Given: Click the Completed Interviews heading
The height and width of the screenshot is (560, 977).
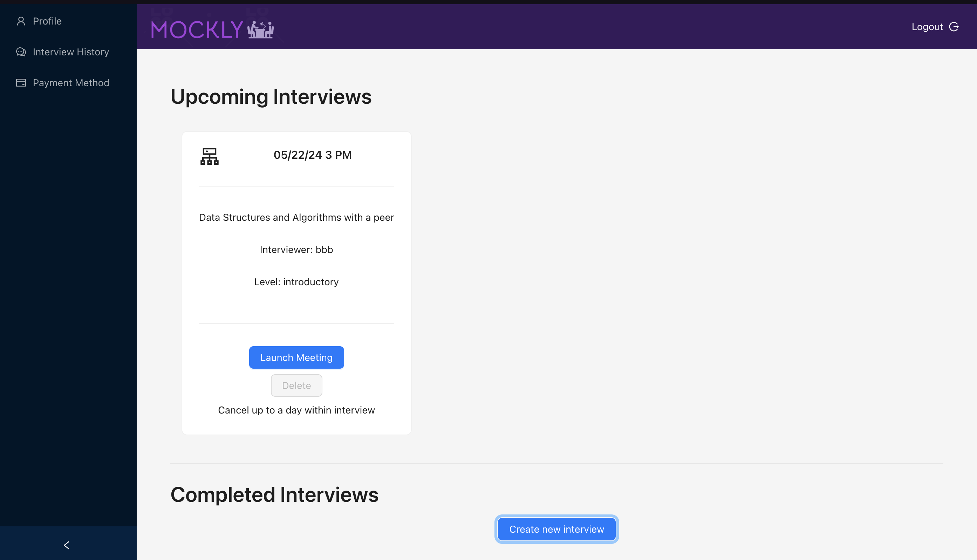Looking at the screenshot, I should click(x=274, y=494).
